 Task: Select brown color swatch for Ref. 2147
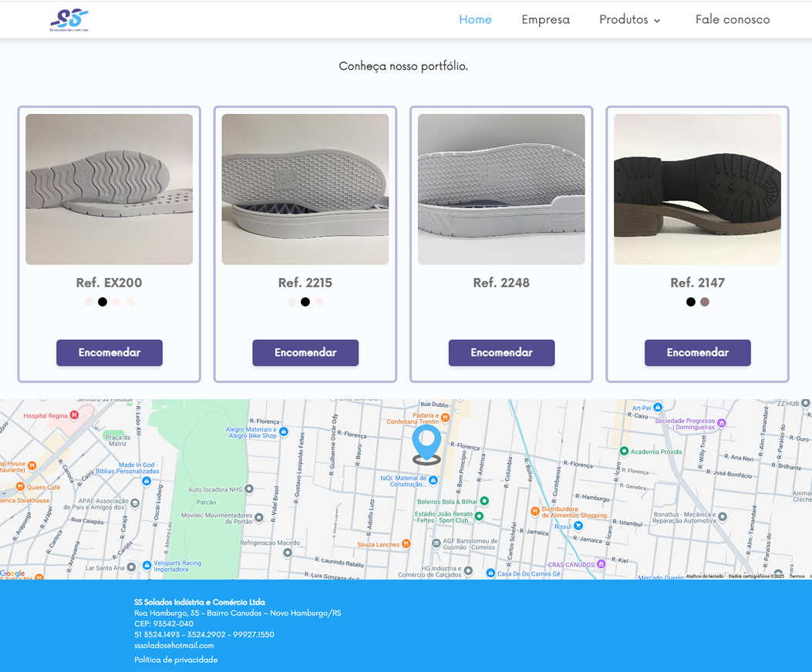(704, 302)
